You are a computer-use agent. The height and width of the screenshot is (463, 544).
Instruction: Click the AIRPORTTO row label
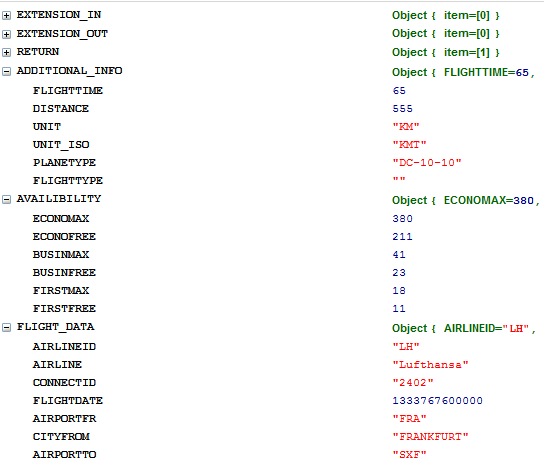pyautogui.click(x=64, y=455)
